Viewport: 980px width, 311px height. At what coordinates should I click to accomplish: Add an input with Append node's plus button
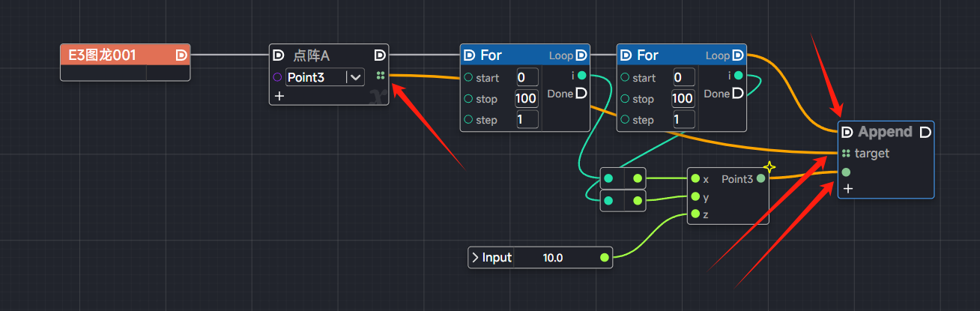point(847,188)
